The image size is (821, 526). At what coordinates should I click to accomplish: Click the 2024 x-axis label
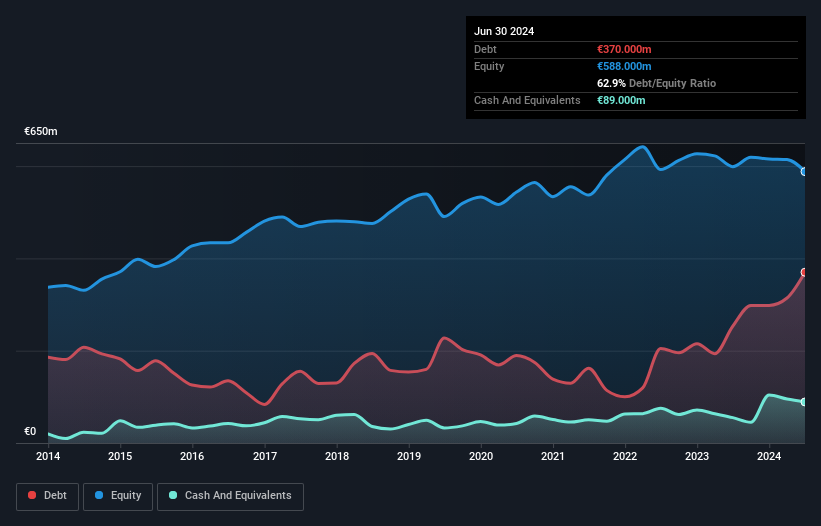[769, 456]
